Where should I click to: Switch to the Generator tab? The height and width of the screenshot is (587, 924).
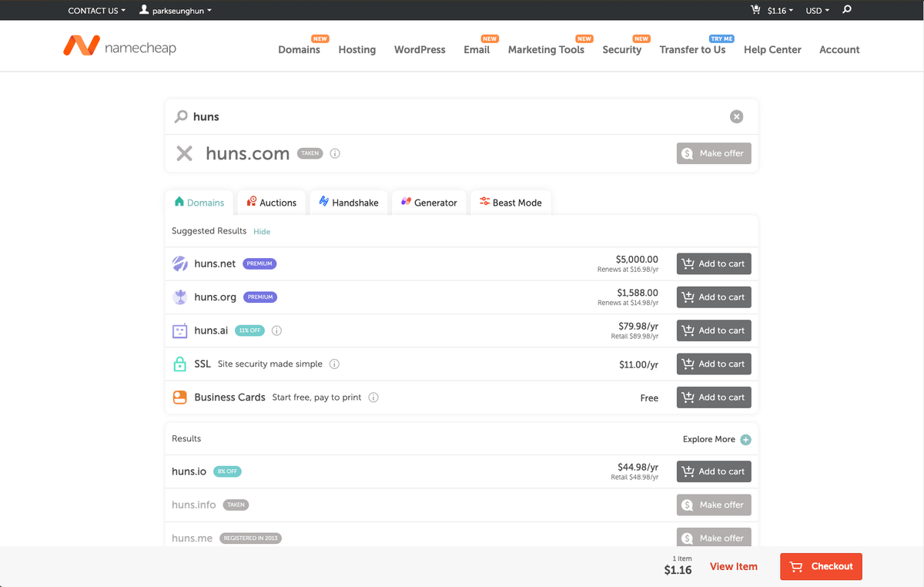coord(430,203)
